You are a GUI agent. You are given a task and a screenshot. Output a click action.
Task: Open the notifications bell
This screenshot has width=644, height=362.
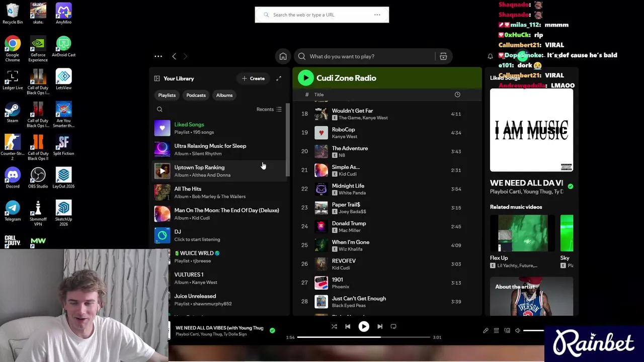pos(490,56)
